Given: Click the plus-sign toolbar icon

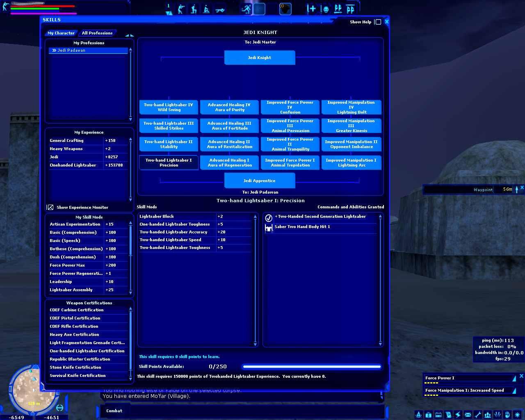Looking at the screenshot, I should [x=311, y=9].
